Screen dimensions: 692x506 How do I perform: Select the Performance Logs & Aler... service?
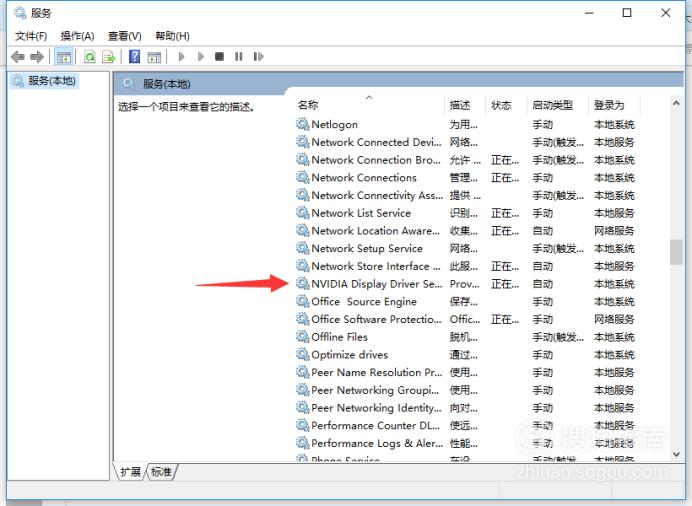click(x=377, y=443)
